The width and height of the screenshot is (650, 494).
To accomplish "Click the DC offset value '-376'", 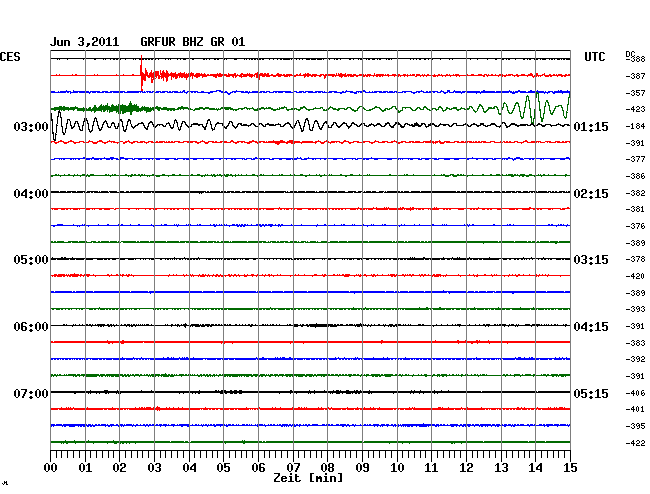I will [635, 226].
